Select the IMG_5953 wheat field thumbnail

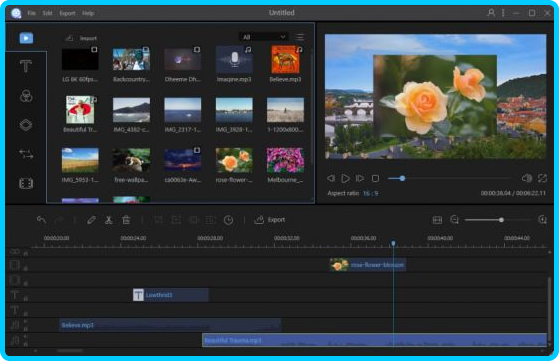tap(80, 160)
